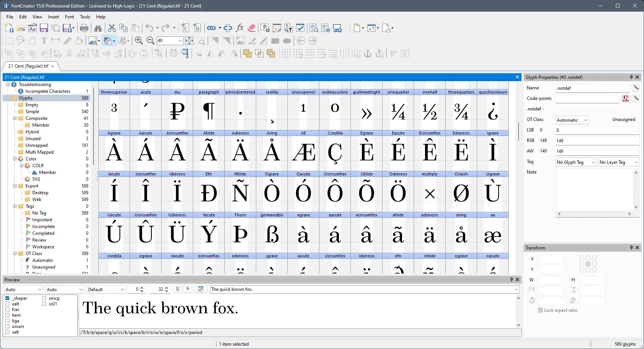This screenshot has height=349, width=644.
Task: Click the Save font icon
Action: 44,28
